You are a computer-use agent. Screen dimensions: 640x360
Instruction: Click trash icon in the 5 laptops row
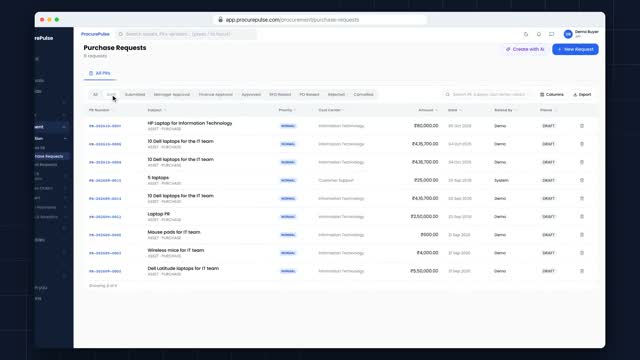(x=582, y=180)
